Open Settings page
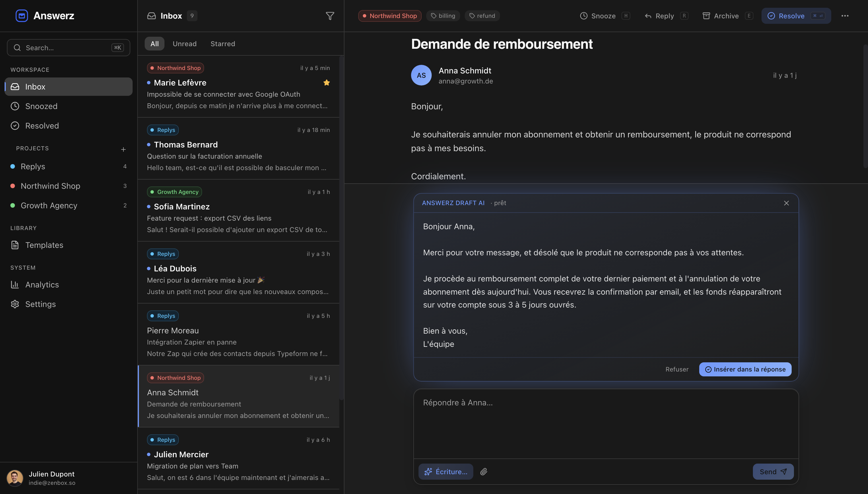The image size is (868, 494). [x=69, y=304]
